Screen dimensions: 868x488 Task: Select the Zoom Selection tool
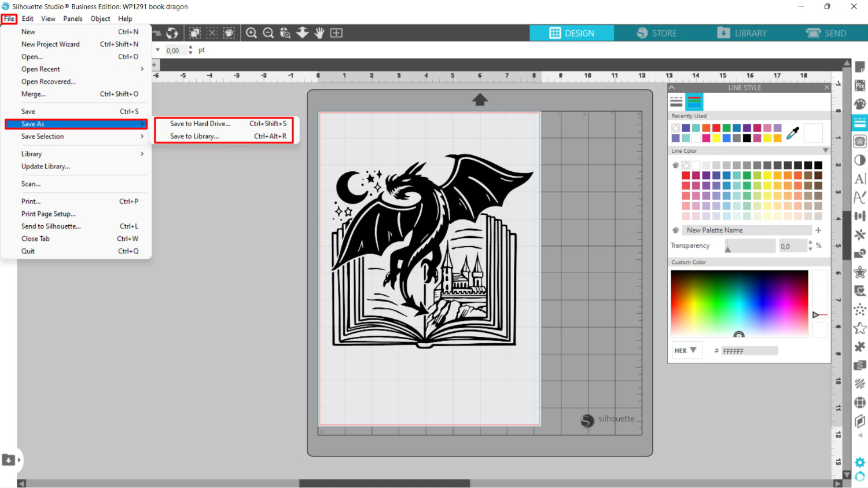pos(285,33)
